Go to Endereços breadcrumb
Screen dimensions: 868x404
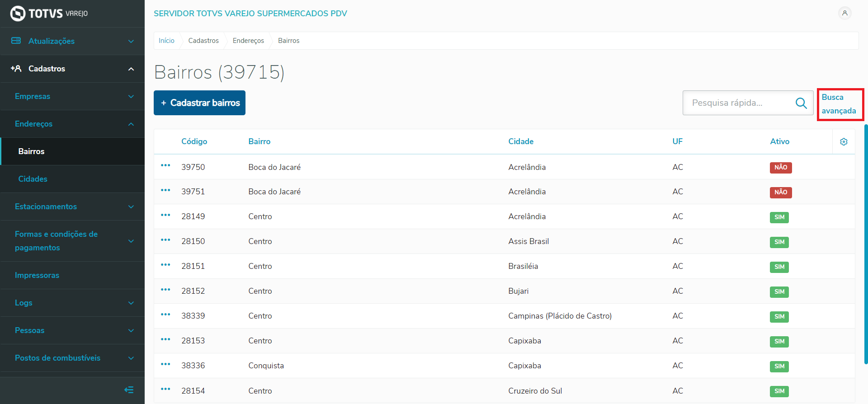pos(248,41)
